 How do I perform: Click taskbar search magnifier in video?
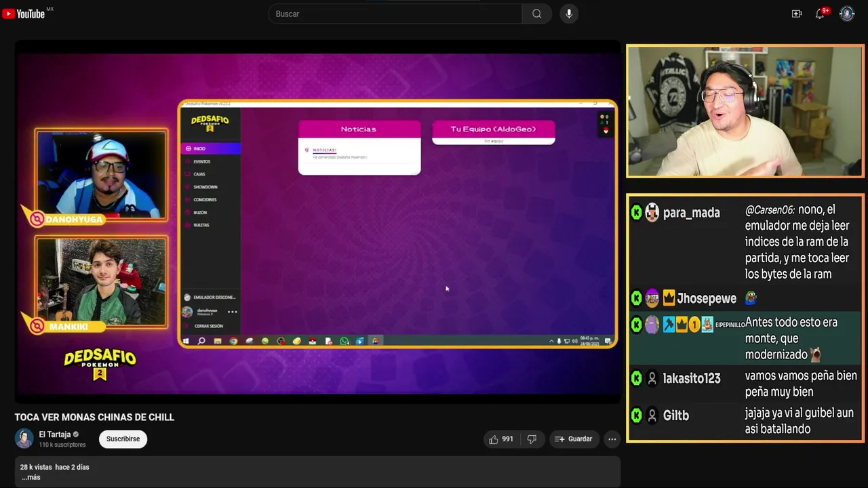click(201, 341)
